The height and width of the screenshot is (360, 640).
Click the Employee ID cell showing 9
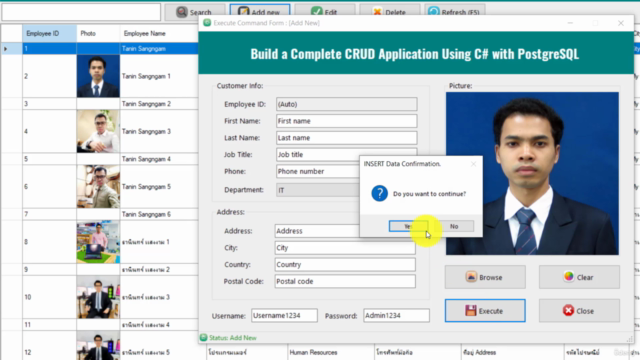click(49, 269)
